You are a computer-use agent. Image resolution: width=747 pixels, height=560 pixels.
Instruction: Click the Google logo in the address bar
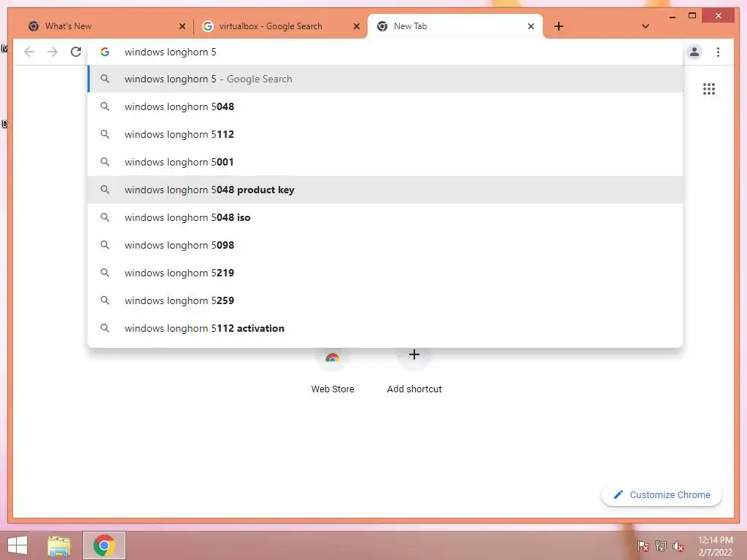click(105, 52)
